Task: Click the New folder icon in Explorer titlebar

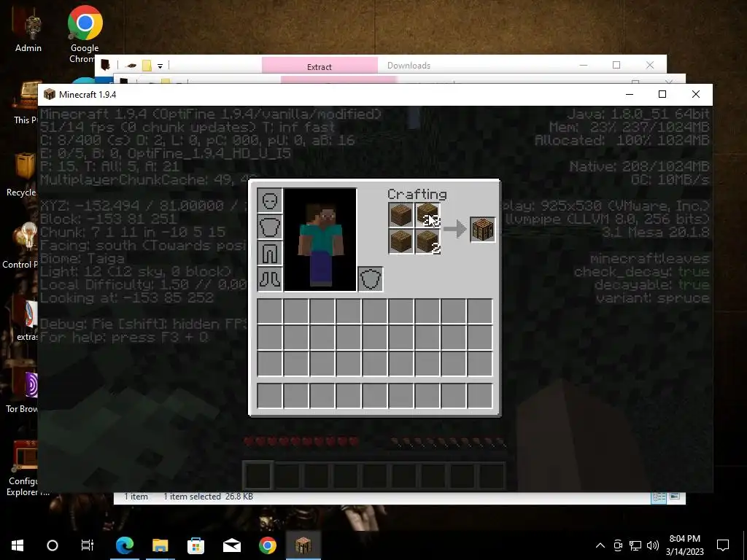Action: pyautogui.click(x=147, y=66)
